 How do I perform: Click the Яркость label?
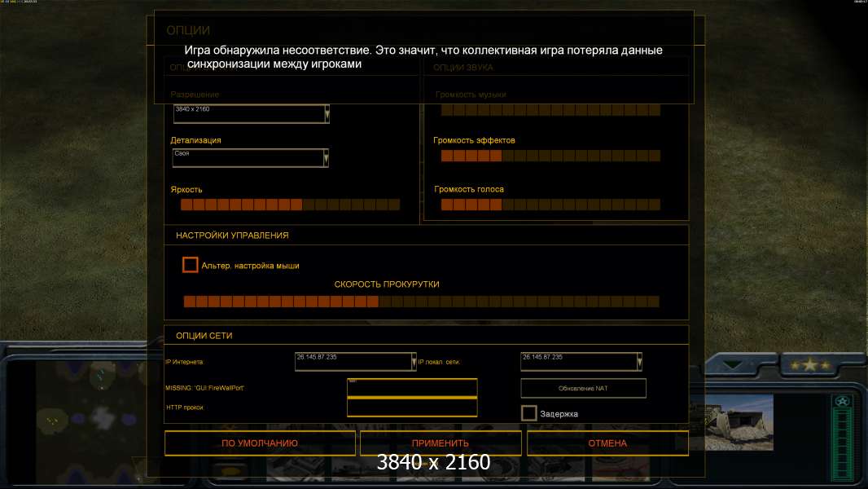click(186, 189)
